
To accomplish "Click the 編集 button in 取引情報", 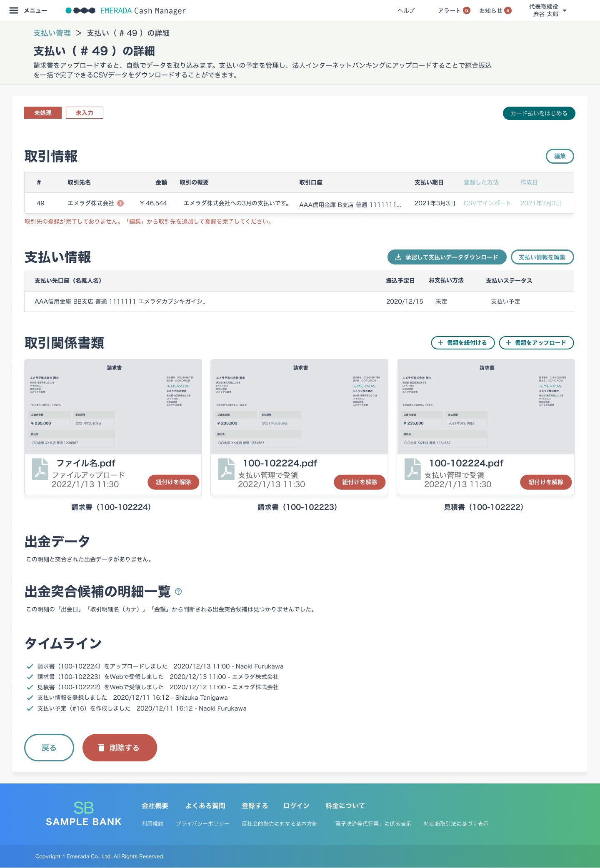I will (x=560, y=156).
